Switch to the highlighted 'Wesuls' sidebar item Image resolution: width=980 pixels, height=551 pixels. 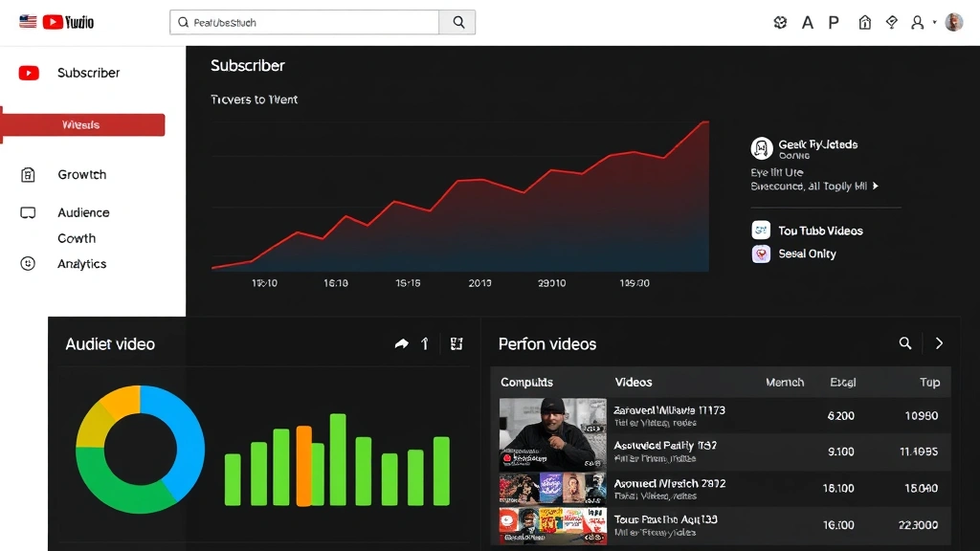(x=81, y=124)
